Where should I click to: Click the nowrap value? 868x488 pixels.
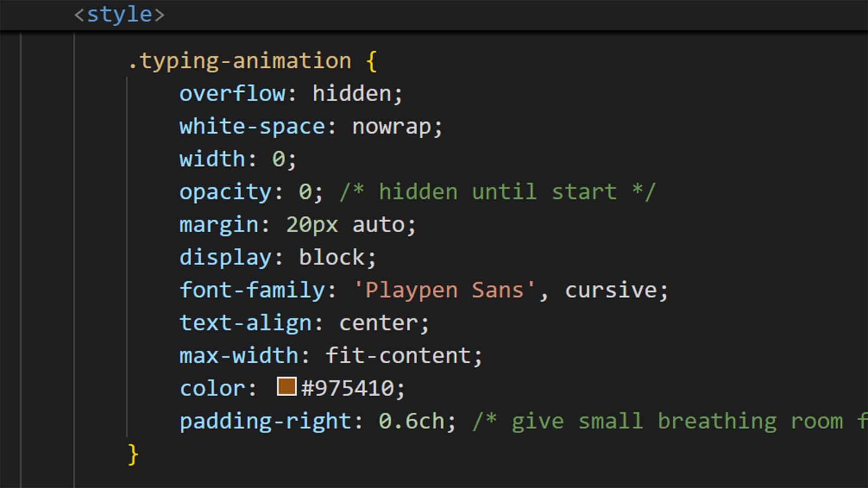coord(392,127)
